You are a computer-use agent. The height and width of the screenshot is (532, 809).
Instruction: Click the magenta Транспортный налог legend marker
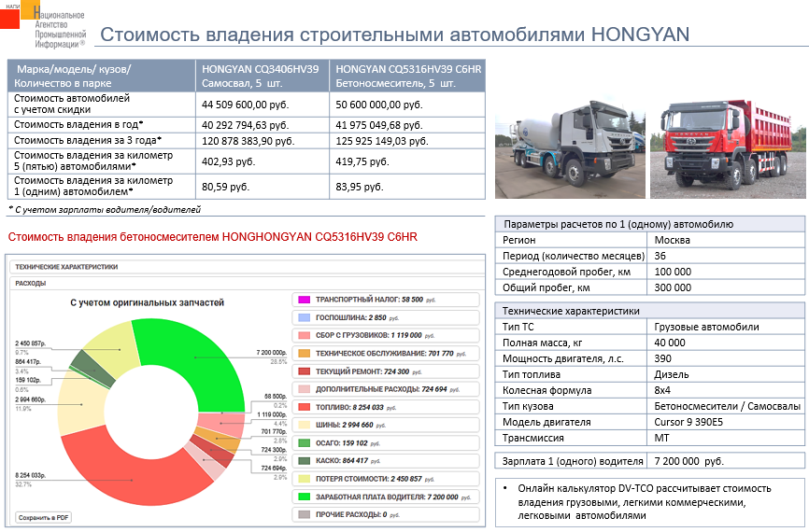(303, 300)
